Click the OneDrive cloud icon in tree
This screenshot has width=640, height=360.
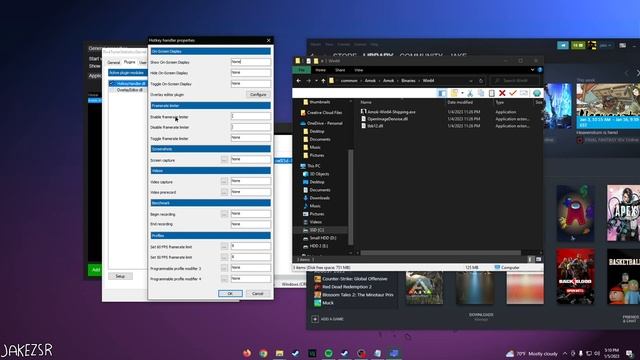coord(303,123)
